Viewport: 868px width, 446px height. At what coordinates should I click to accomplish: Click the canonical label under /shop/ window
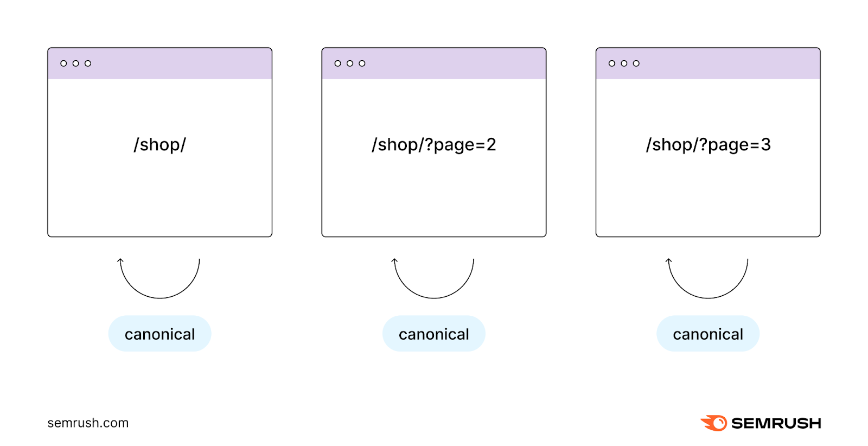click(x=159, y=334)
